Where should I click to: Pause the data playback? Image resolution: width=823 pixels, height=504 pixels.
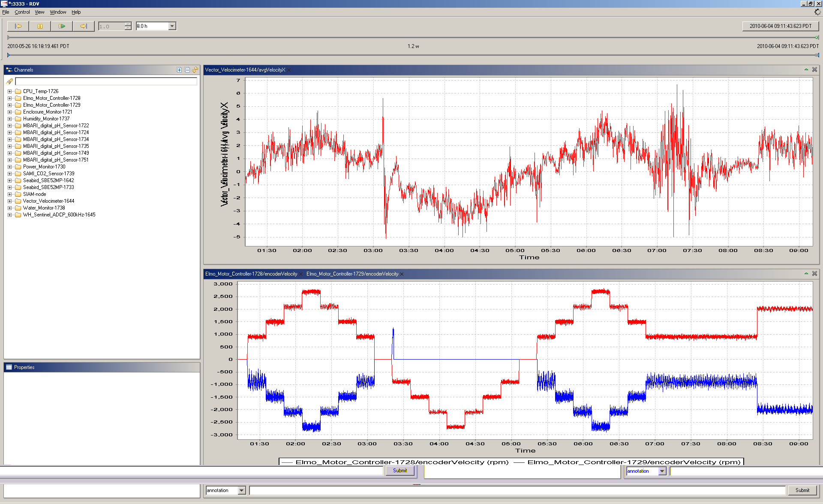40,26
